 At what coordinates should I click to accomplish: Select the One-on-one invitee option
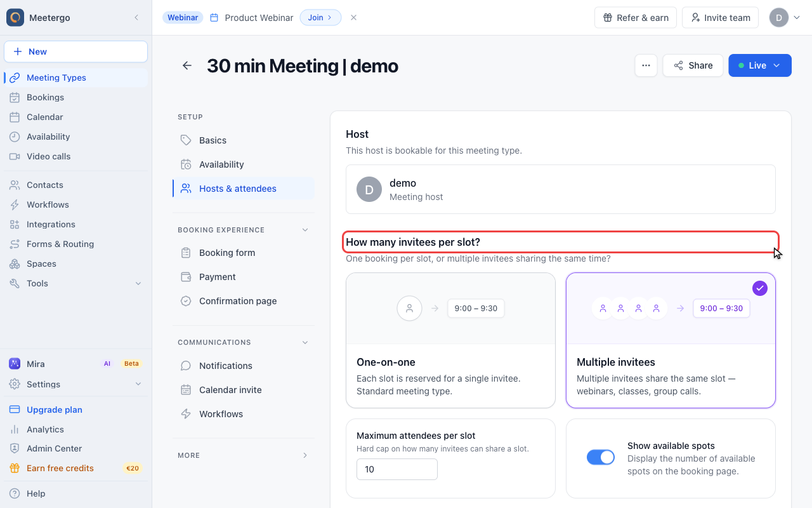click(x=450, y=340)
